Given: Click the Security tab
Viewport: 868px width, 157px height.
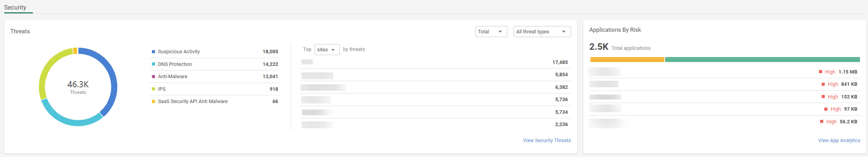Looking at the screenshot, I should pyautogui.click(x=15, y=8).
